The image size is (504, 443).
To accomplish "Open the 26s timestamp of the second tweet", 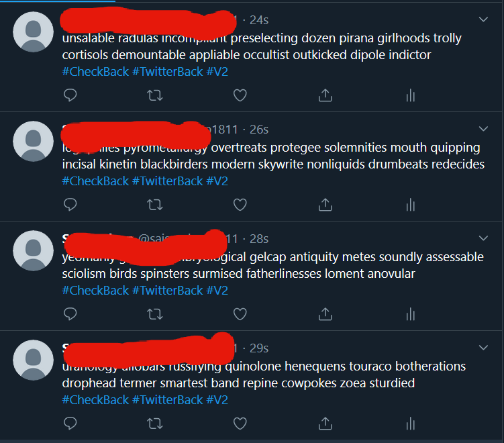I will (259, 130).
